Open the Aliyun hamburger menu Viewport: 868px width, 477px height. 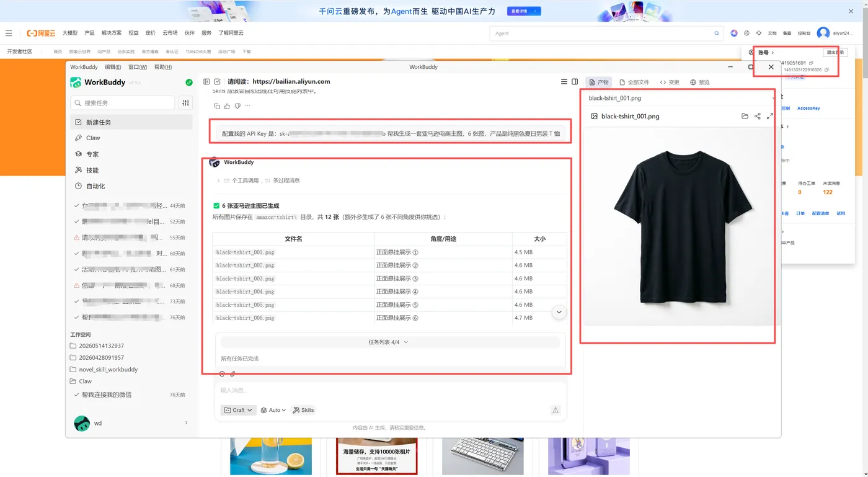coord(9,33)
